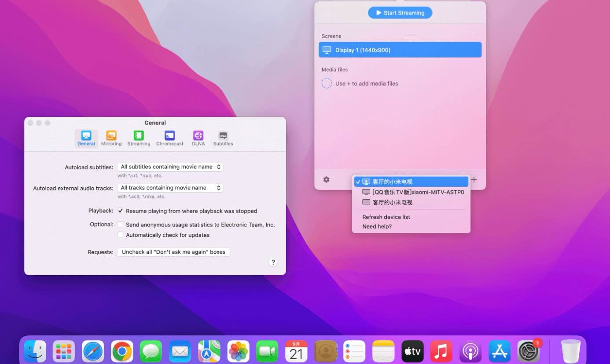Click Need help? in device menu
Viewport: 610px width, 364px height.
(377, 227)
